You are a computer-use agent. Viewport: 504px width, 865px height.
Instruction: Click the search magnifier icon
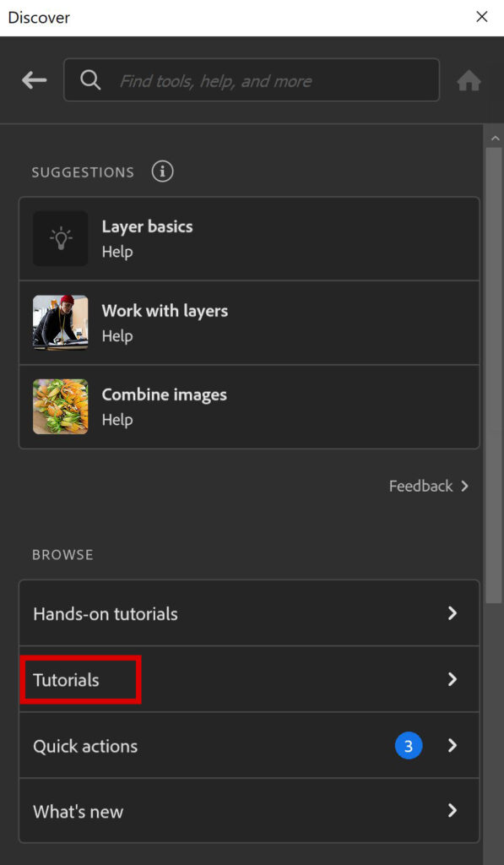coord(90,80)
